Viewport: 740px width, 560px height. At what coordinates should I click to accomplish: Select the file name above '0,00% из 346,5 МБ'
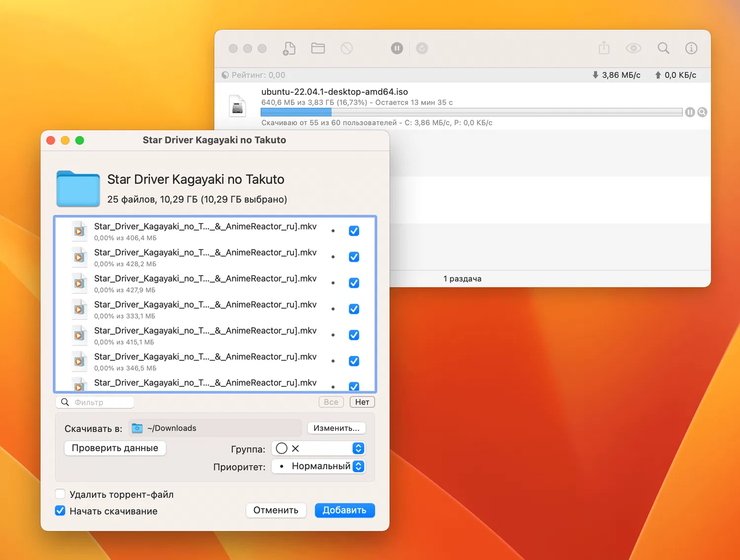click(205, 357)
